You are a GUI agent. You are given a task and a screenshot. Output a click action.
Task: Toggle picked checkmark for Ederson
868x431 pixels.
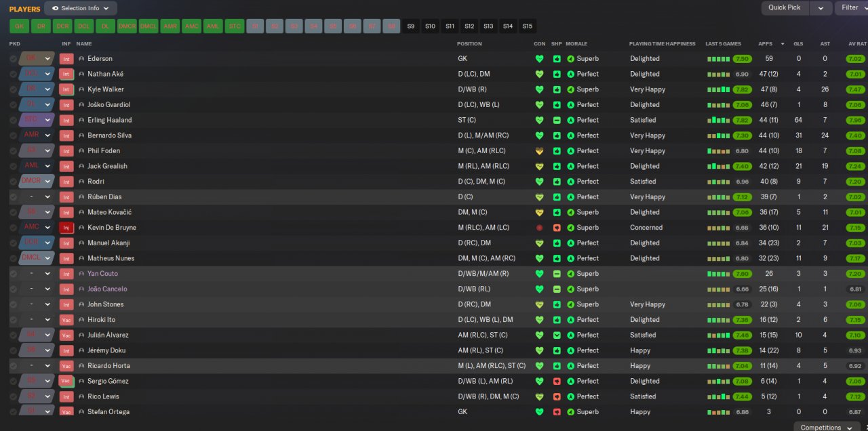(x=13, y=59)
